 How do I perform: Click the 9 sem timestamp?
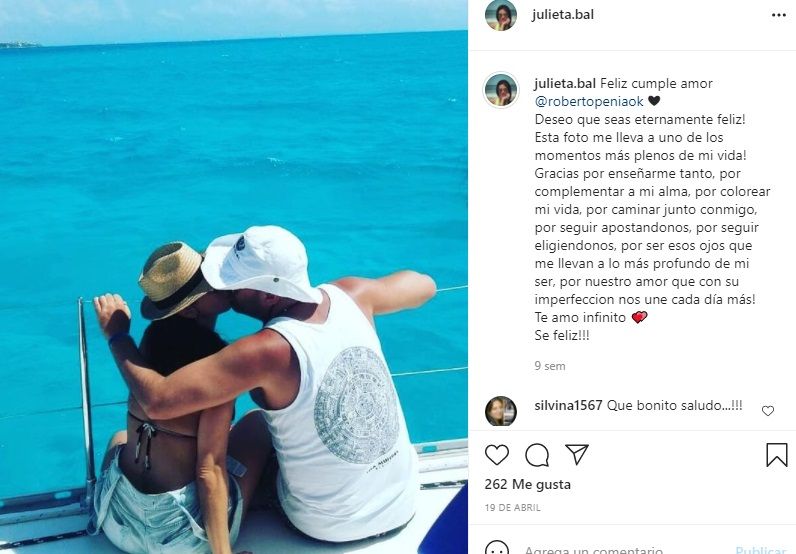pyautogui.click(x=550, y=366)
